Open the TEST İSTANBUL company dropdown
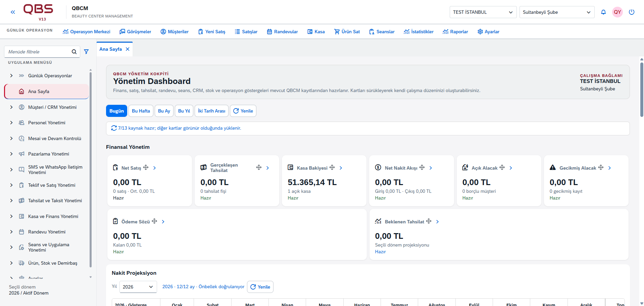The height and width of the screenshot is (306, 644). click(x=483, y=12)
